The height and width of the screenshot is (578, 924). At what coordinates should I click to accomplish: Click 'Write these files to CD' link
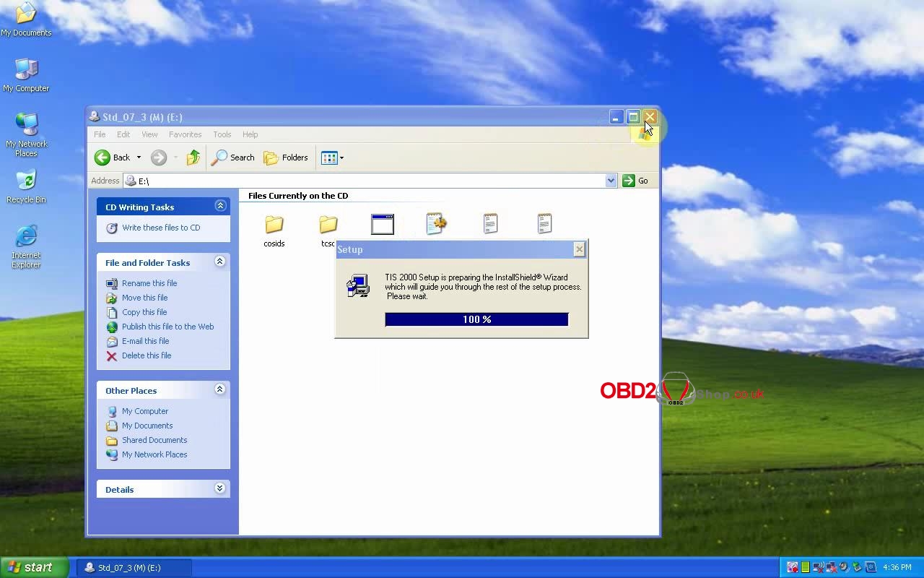click(x=160, y=228)
